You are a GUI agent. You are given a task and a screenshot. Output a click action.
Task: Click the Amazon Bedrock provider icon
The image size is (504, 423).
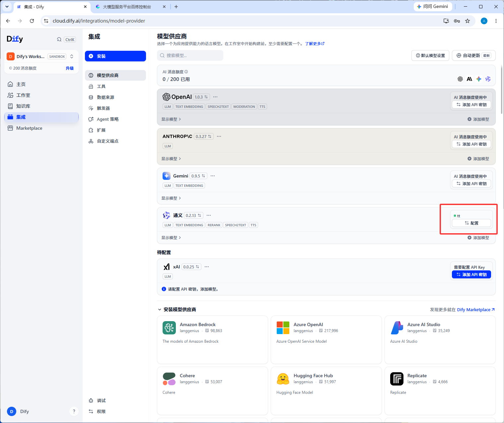pos(169,328)
